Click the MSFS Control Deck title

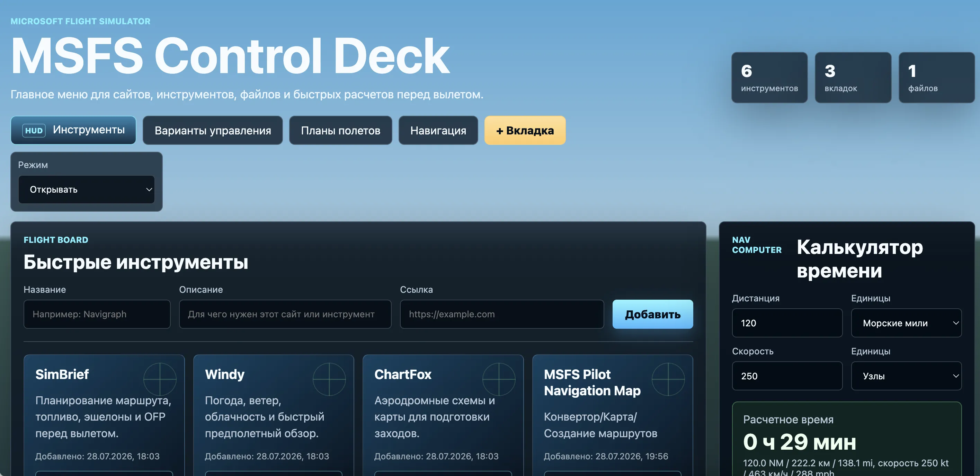pos(230,56)
